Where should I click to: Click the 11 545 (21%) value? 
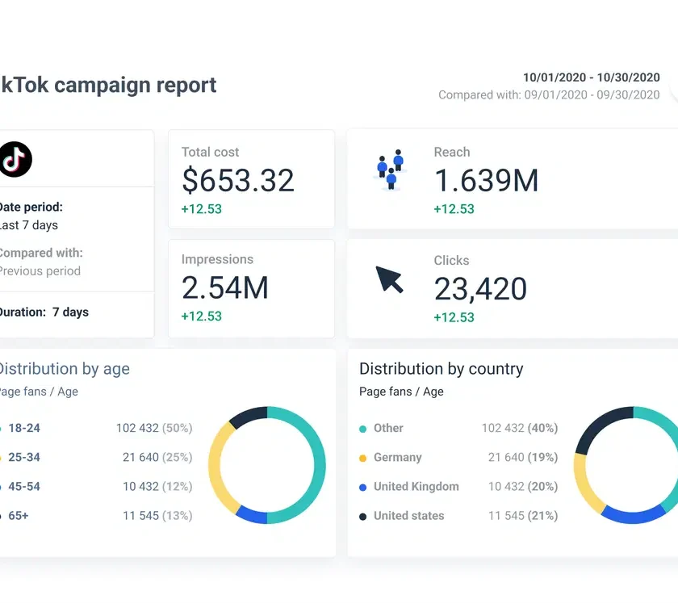523,516
